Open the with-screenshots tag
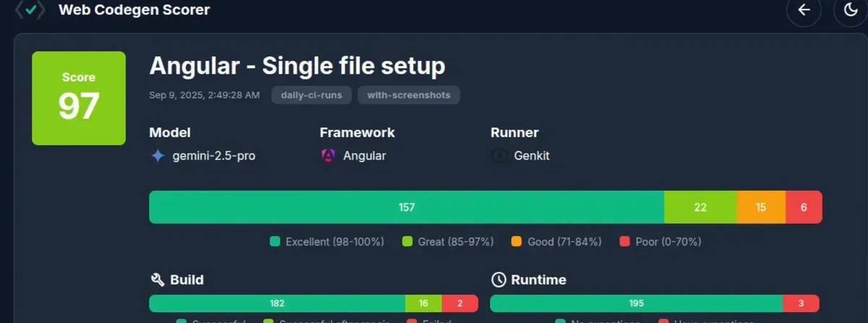Screen dimensions: 868x323 (x=409, y=95)
